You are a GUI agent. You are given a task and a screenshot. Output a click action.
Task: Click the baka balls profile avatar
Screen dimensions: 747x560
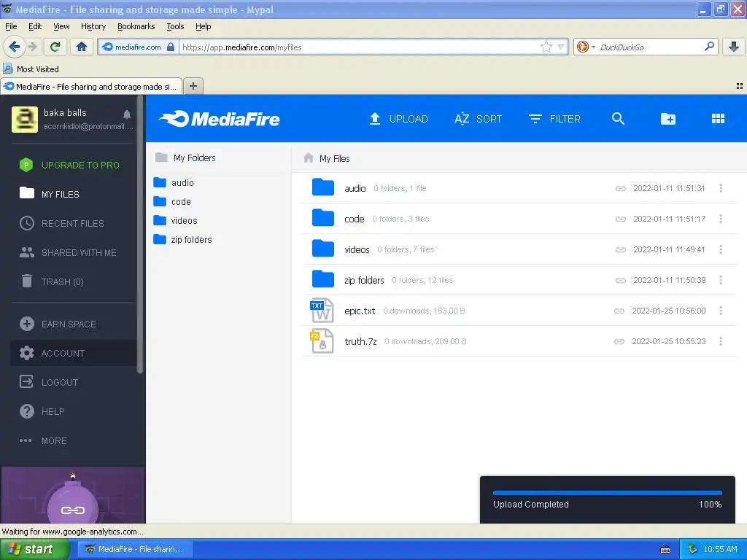point(24,120)
